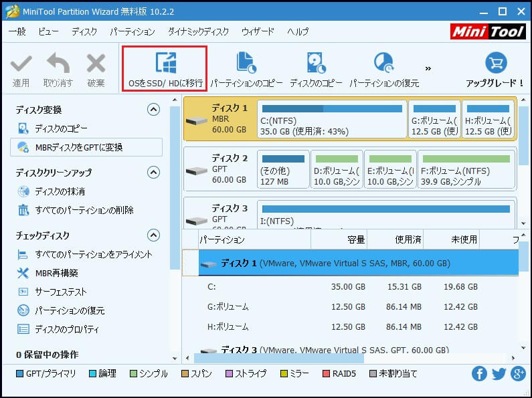Screen dimensions: 532x398
Task: Collapse the ディスク変換 section
Action: tap(153, 110)
